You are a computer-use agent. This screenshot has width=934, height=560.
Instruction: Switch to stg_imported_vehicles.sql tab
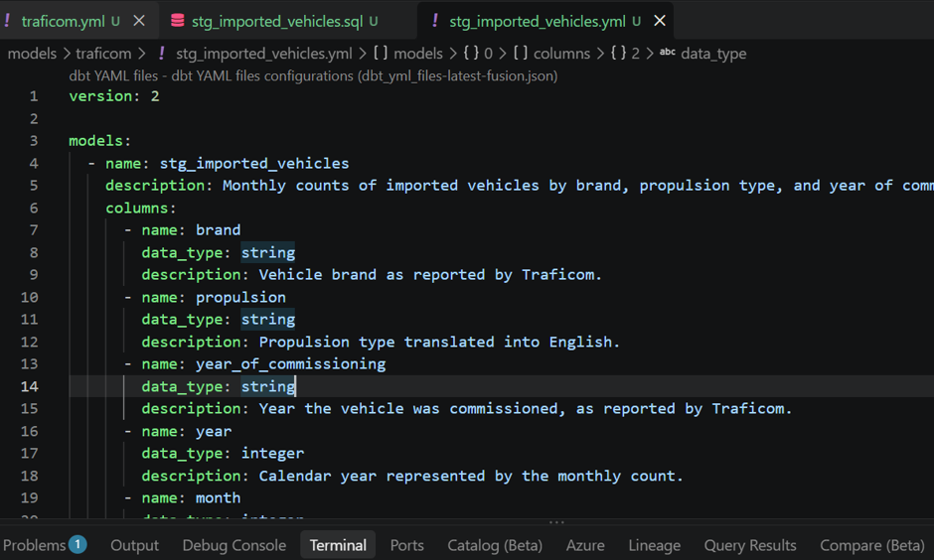(276, 22)
